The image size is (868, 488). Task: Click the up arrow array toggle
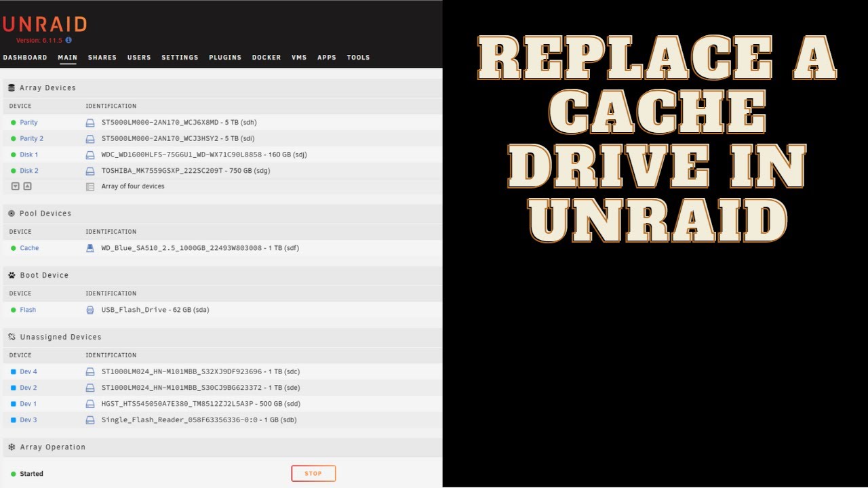(27, 186)
